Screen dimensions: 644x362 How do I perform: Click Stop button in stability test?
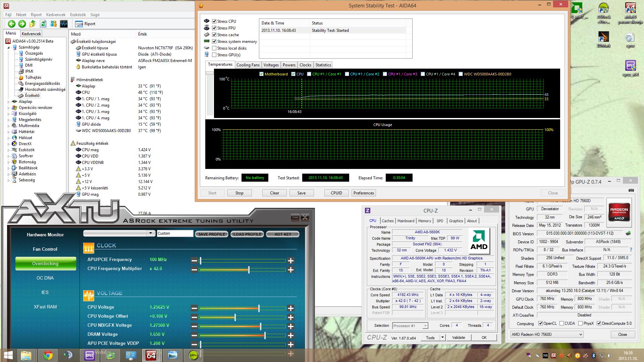[x=239, y=193]
